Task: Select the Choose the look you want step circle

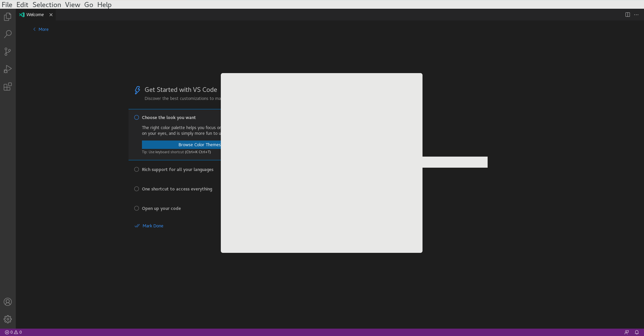Action: pyautogui.click(x=136, y=117)
